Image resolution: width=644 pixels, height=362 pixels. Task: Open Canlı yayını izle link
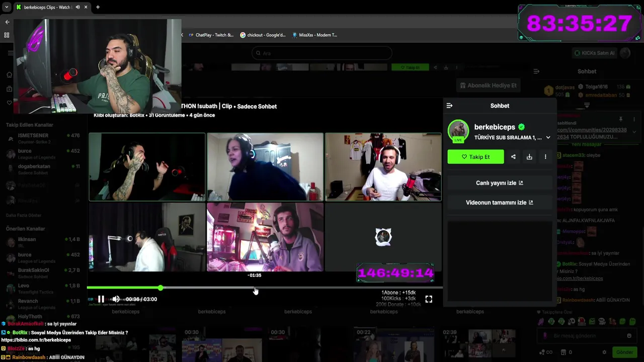click(x=500, y=183)
